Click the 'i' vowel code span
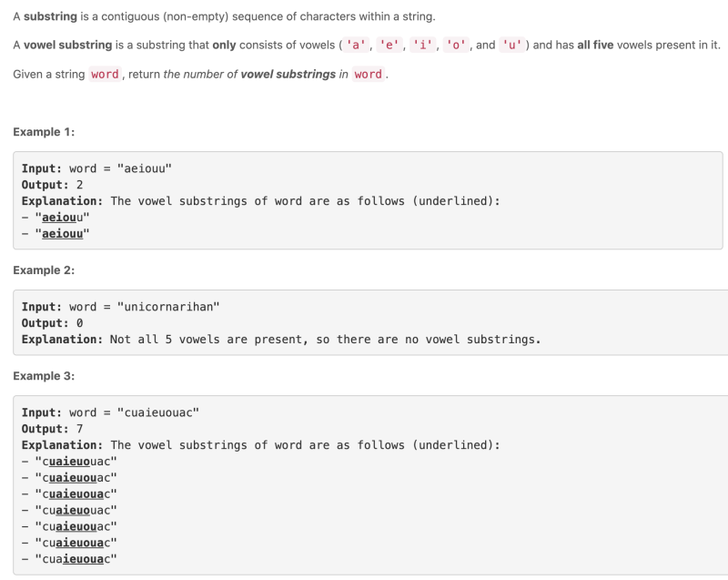Screen dimensions: 728x580 point(423,45)
